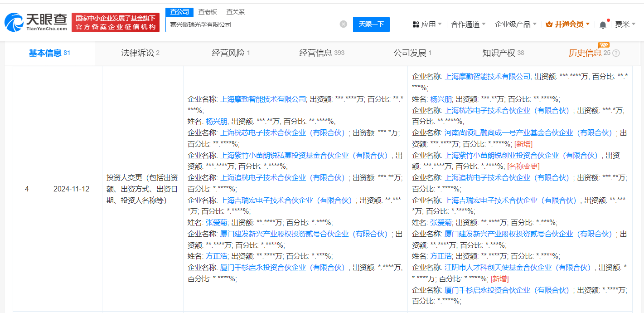
Task: Click the help question mark beside 历史信息
Action: [x=616, y=53]
